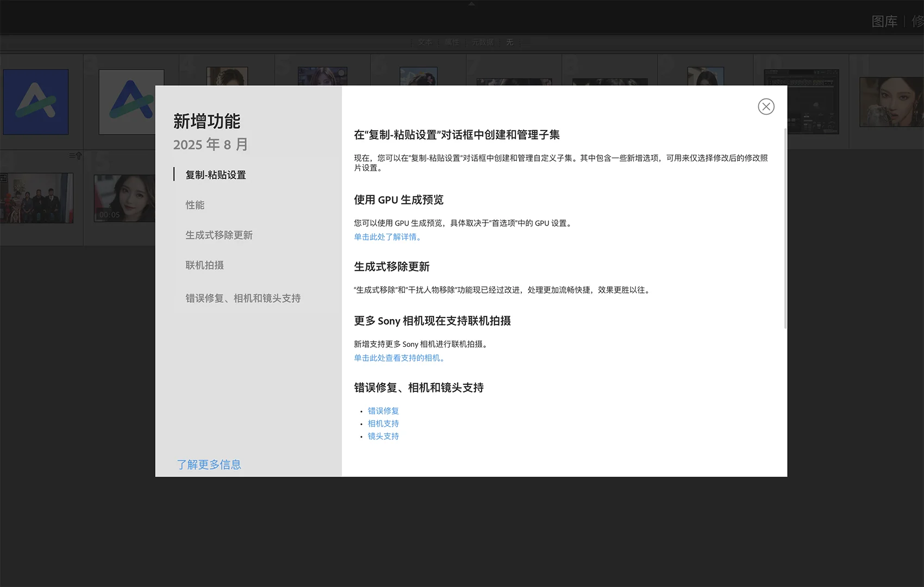The width and height of the screenshot is (924, 587).
Task: Open the 了解更多信息 link
Action: click(209, 465)
